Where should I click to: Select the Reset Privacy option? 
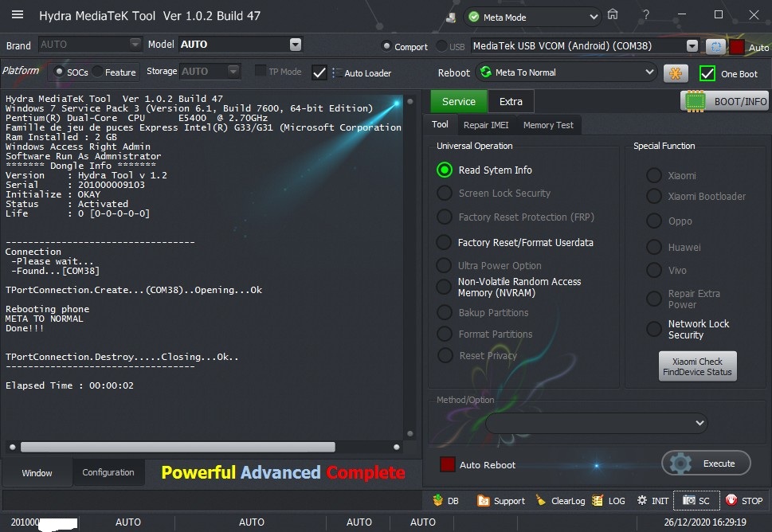click(445, 355)
